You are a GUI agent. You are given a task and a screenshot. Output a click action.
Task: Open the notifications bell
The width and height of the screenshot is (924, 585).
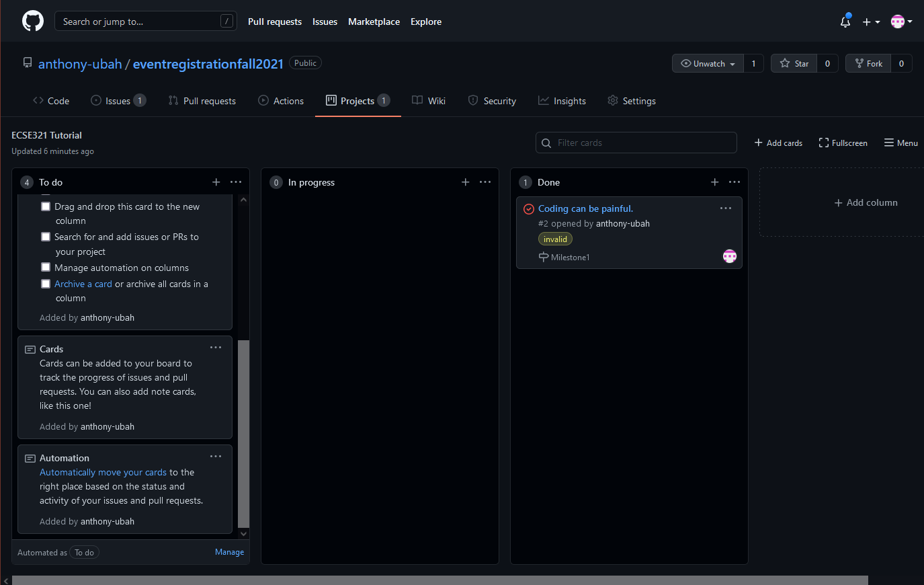pos(845,22)
